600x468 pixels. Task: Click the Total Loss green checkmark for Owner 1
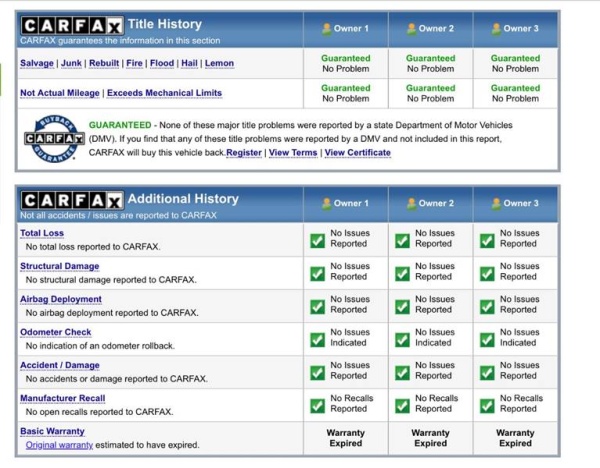317,239
